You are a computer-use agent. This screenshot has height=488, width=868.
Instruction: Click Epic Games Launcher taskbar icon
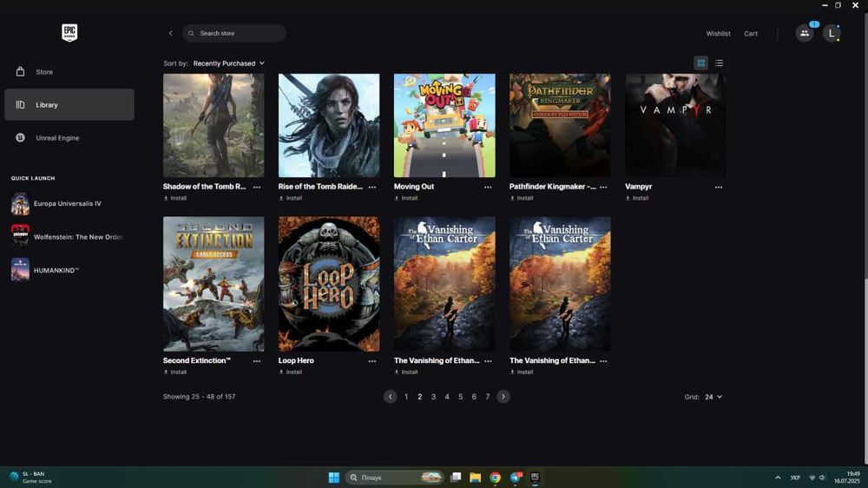535,478
